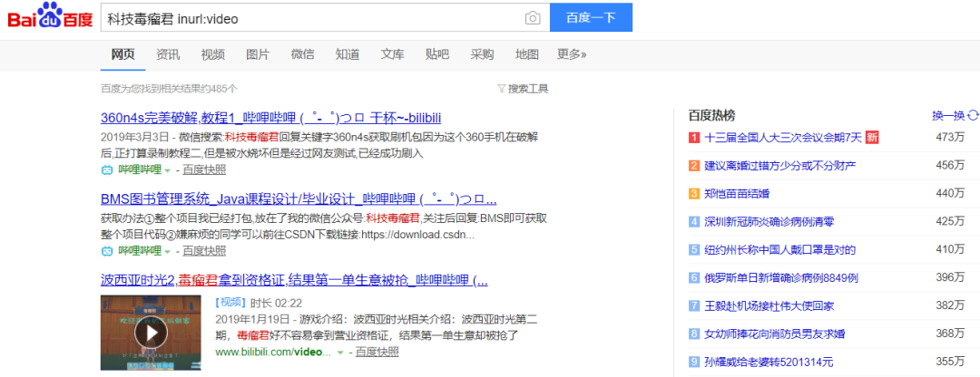Expand dropdown arrow beside 哔哩哔哩 under 360n4s result
Viewport: 980px width, 377px height.
167,170
